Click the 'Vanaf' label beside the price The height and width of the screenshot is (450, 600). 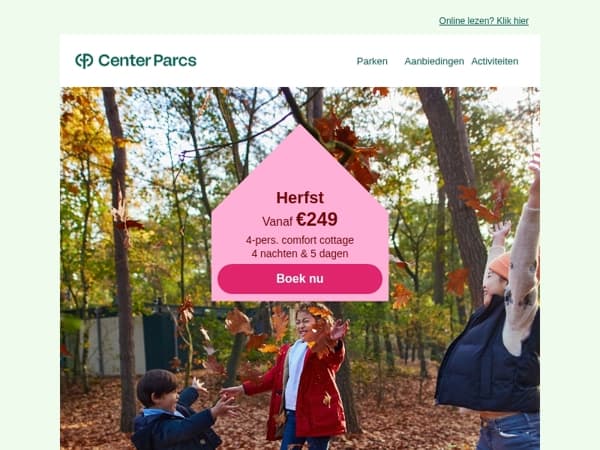point(277,221)
